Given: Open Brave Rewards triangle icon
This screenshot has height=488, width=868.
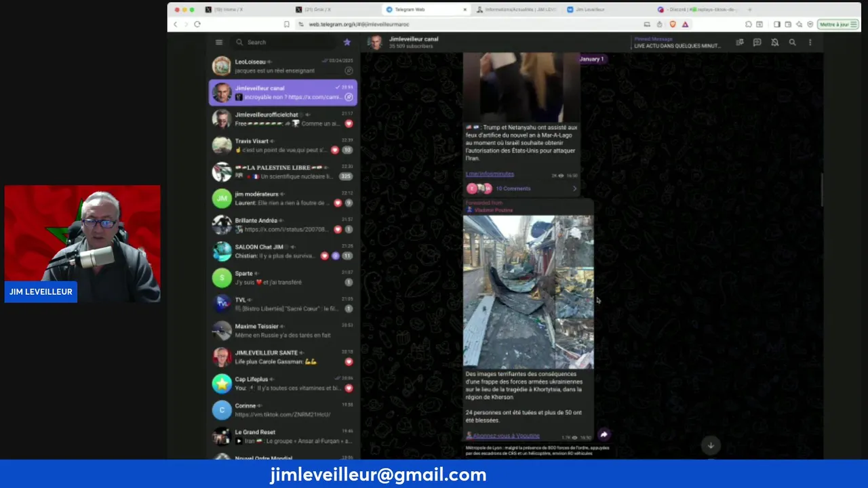Looking at the screenshot, I should tap(686, 24).
